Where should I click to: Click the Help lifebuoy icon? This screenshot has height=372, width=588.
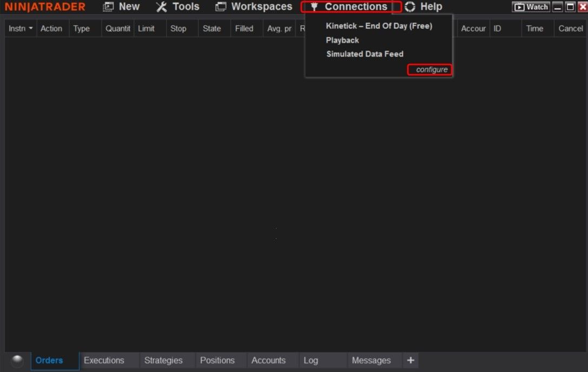[x=410, y=6]
